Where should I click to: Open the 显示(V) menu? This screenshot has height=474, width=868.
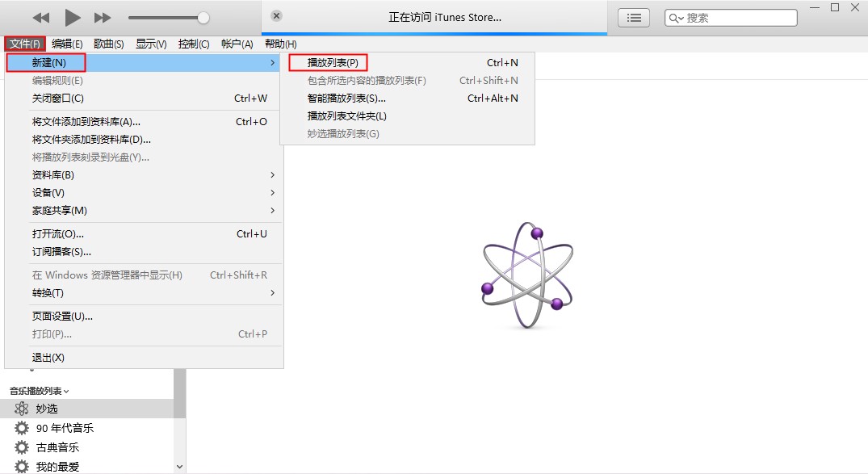(151, 44)
